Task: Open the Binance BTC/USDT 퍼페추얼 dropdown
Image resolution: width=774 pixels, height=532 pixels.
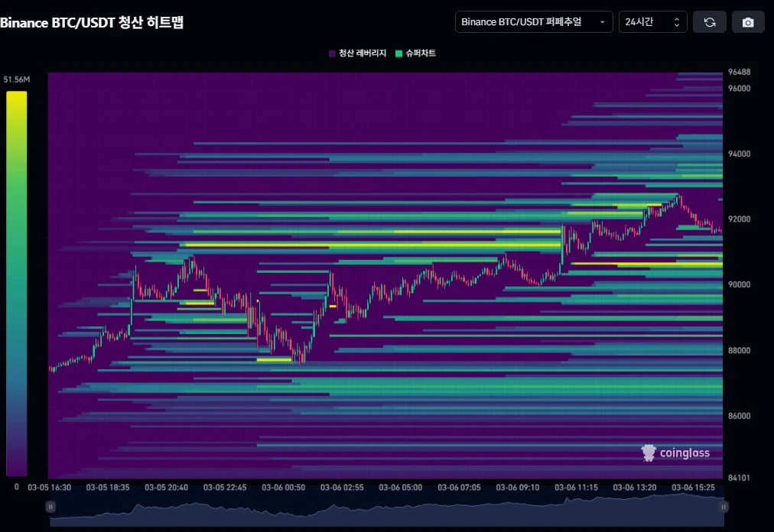Action: point(534,22)
